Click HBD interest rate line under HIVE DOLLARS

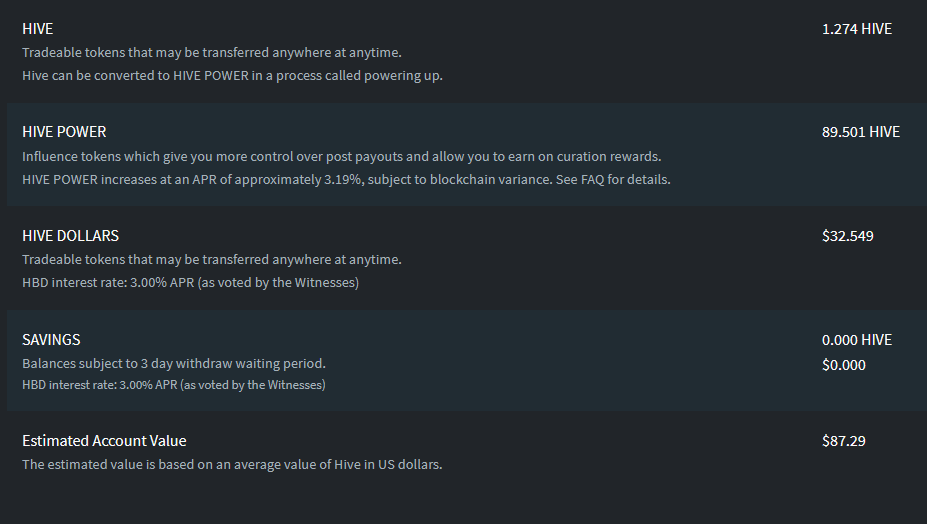pos(190,283)
